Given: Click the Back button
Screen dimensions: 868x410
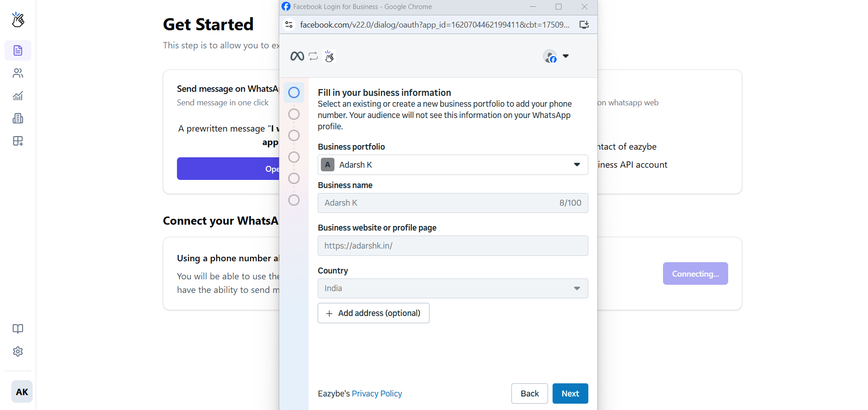Looking at the screenshot, I should coord(529,393).
